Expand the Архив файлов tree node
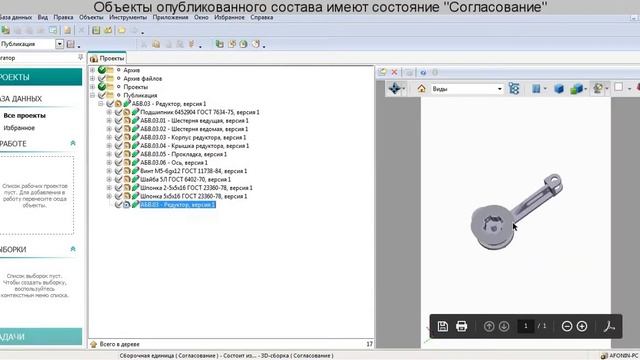Image resolution: width=640 pixels, height=360 pixels. 92,78
